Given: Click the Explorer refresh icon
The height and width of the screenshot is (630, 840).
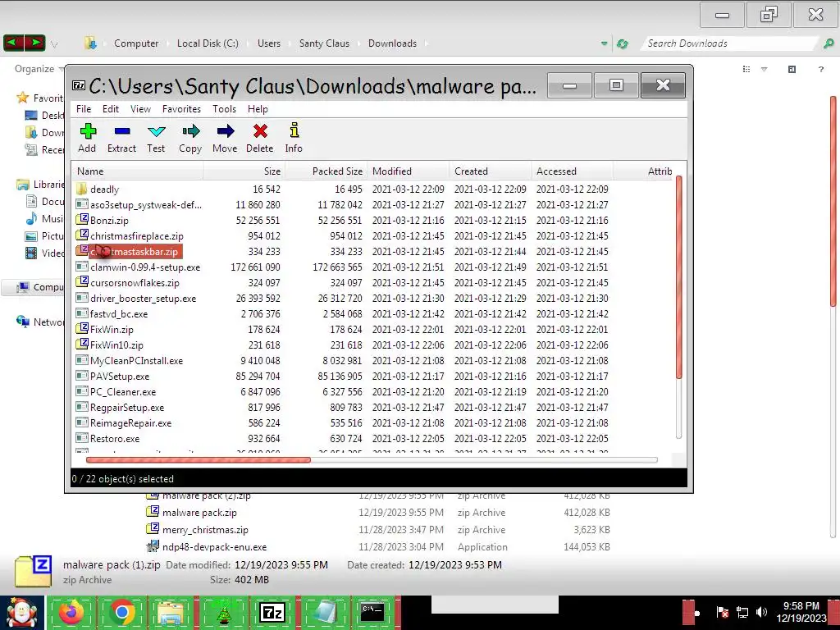Looking at the screenshot, I should click(x=623, y=44).
